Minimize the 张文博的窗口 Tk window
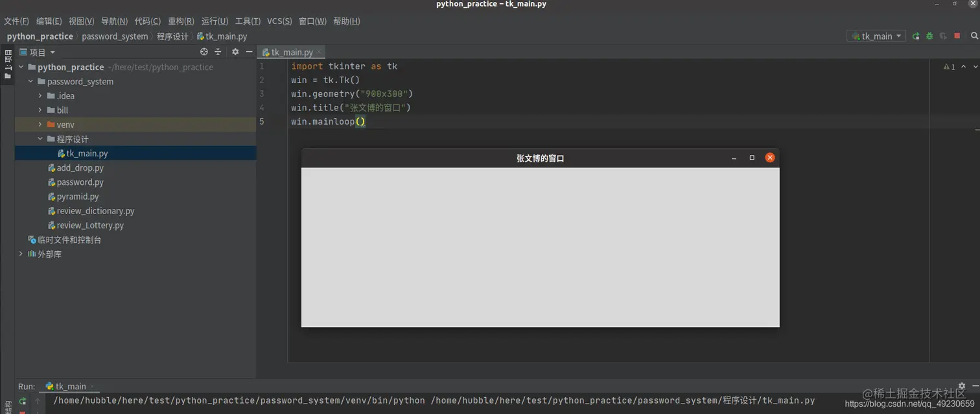The height and width of the screenshot is (414, 980). (734, 158)
